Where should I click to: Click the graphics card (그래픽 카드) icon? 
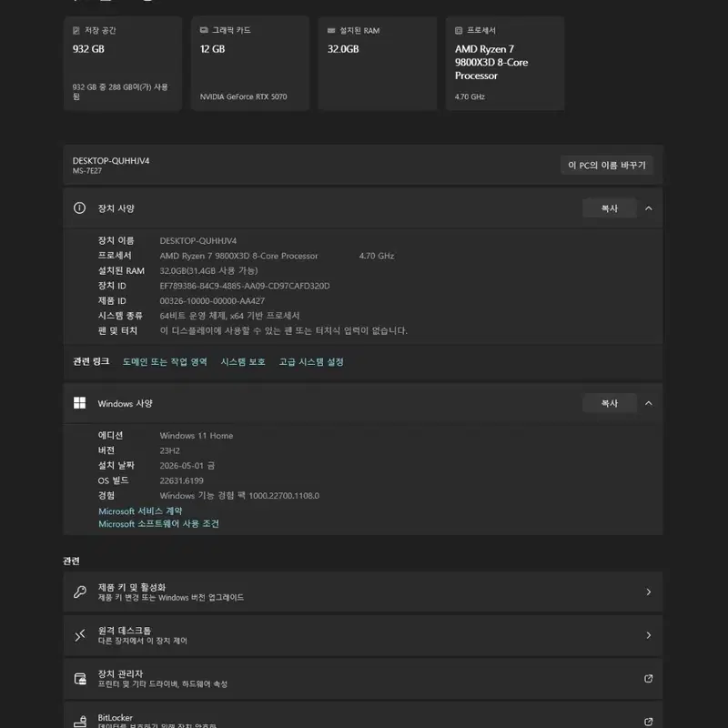tap(204, 30)
